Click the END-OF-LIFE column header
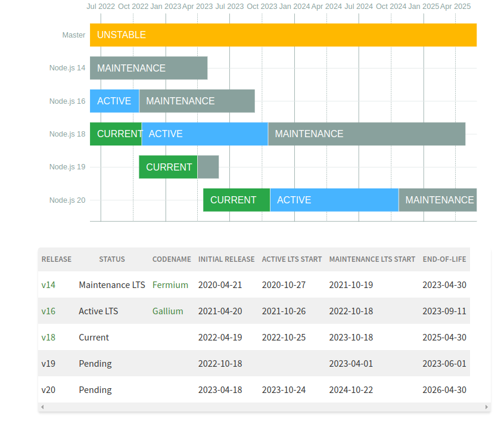The image size is (504, 424). coord(444,259)
